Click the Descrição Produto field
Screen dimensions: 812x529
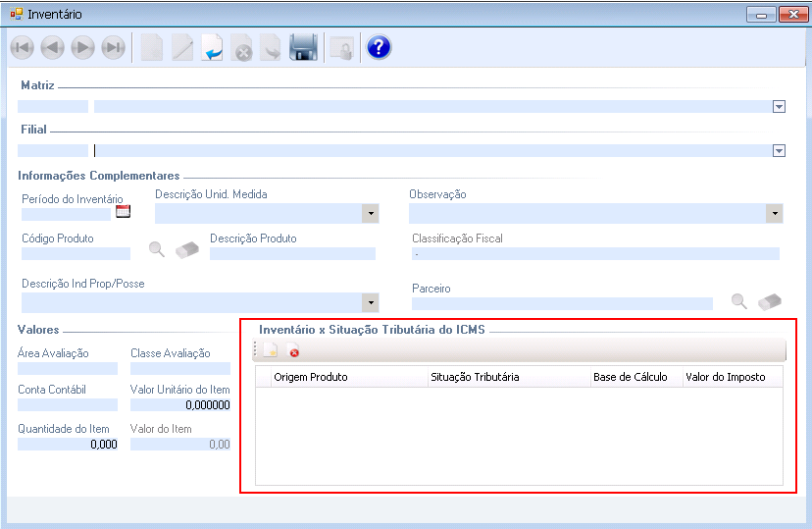pyautogui.click(x=292, y=253)
